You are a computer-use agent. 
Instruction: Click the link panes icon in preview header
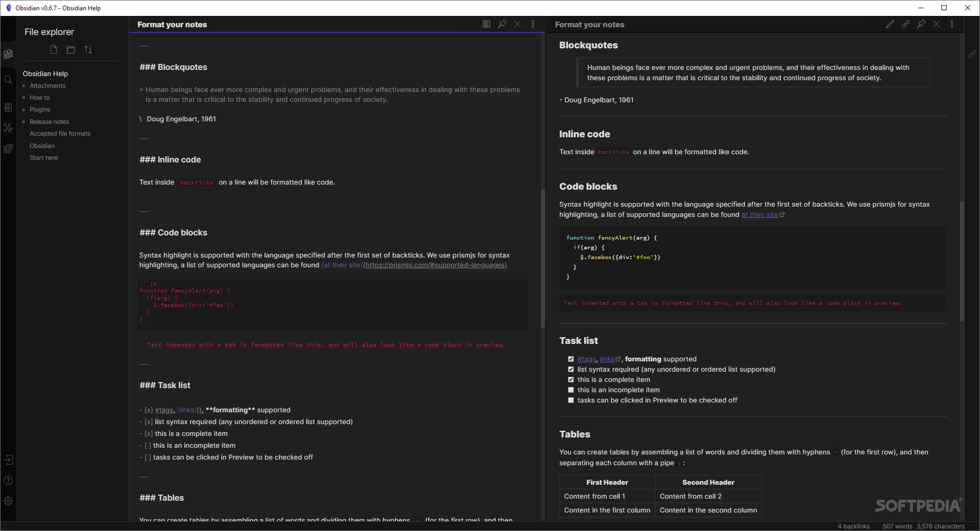point(905,24)
